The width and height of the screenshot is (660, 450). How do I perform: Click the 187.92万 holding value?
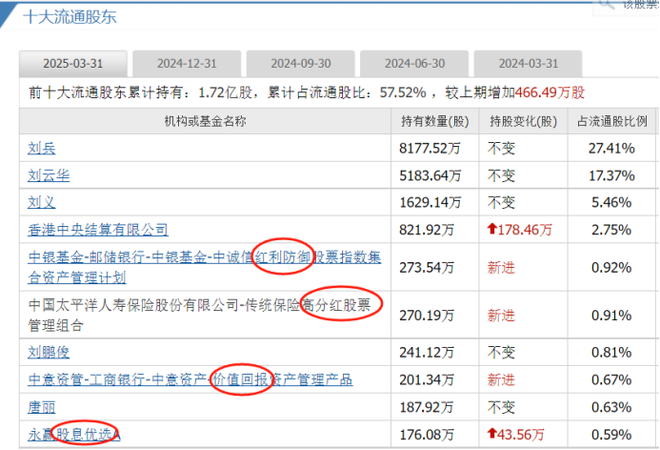426,407
